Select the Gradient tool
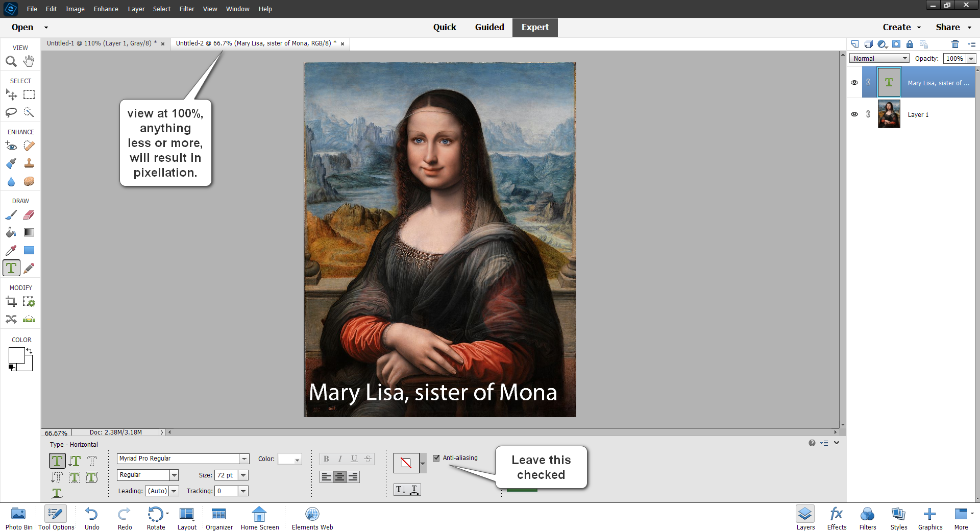 pyautogui.click(x=29, y=232)
